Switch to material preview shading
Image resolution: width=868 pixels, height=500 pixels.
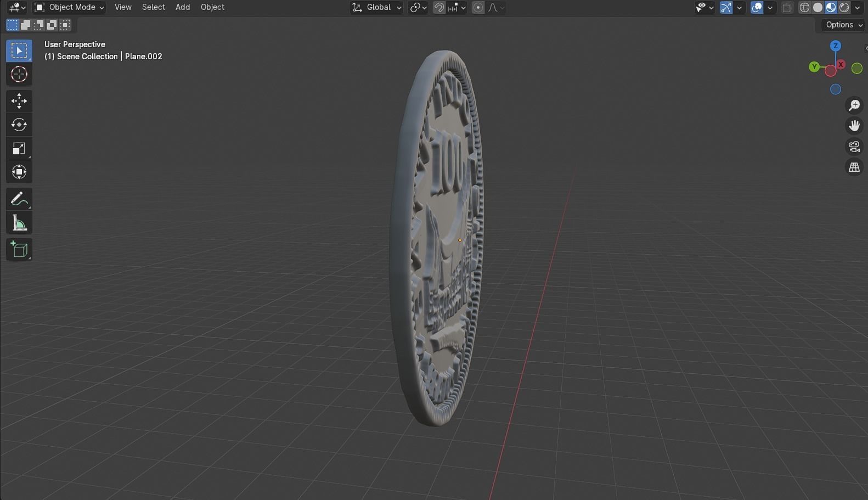831,7
